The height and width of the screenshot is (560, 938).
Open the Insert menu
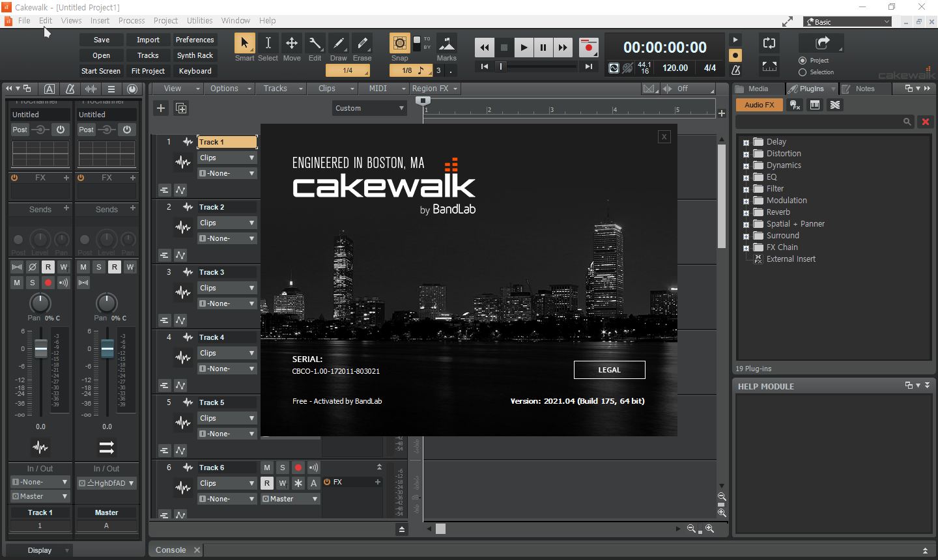coord(100,20)
